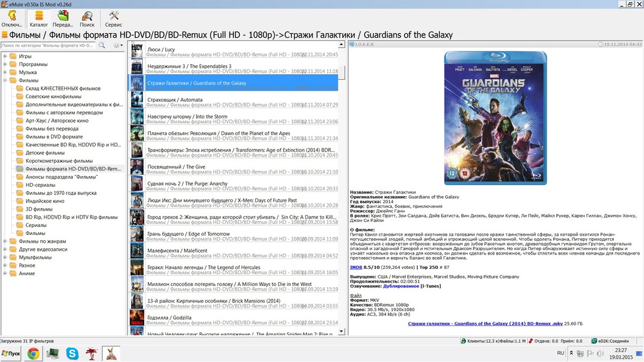
Task: Click the folder icon of 3D фильмы
Action: click(x=19, y=209)
